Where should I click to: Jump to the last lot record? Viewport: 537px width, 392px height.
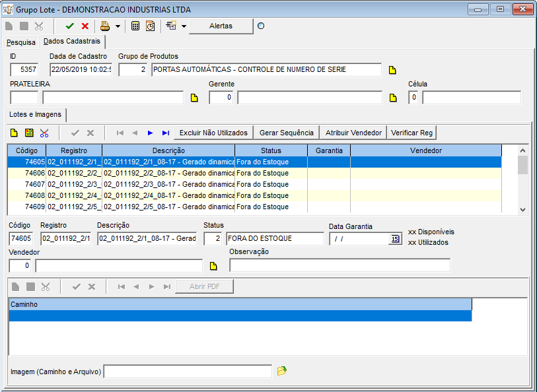[166, 133]
